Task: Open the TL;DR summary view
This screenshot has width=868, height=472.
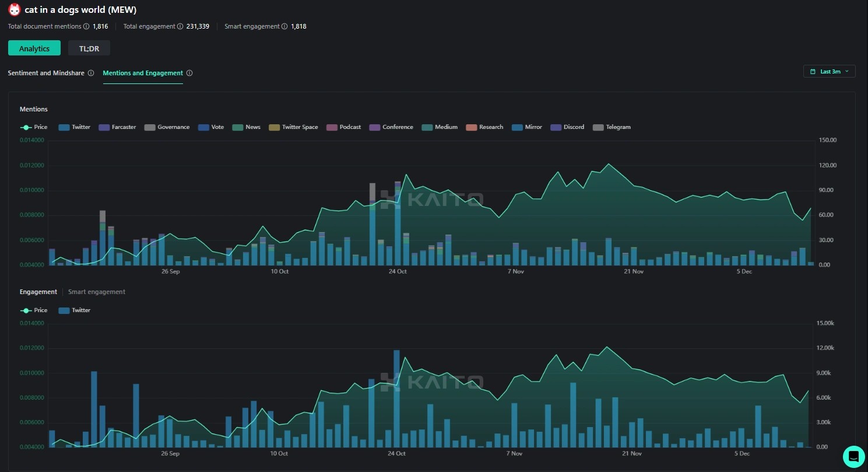Action: point(89,48)
